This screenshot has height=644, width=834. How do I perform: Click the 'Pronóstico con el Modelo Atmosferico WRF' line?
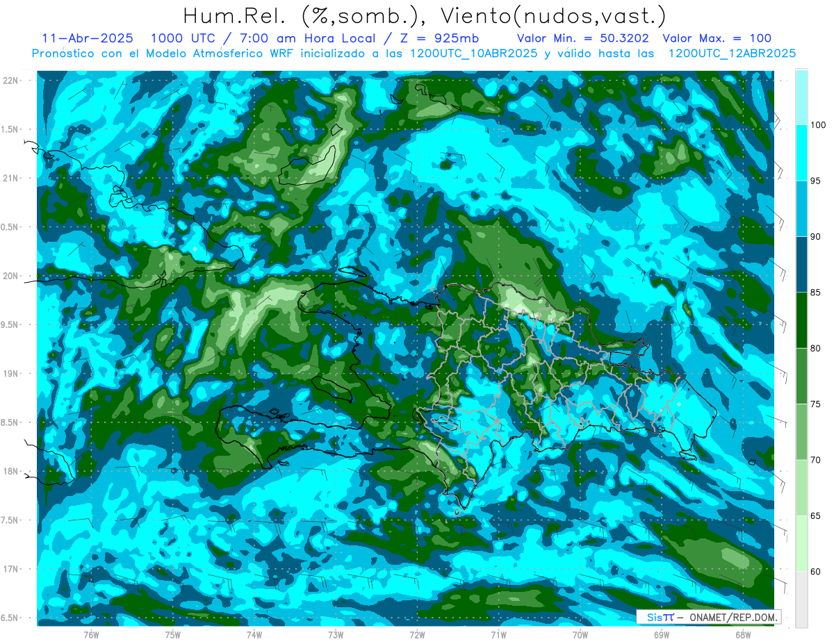click(414, 53)
